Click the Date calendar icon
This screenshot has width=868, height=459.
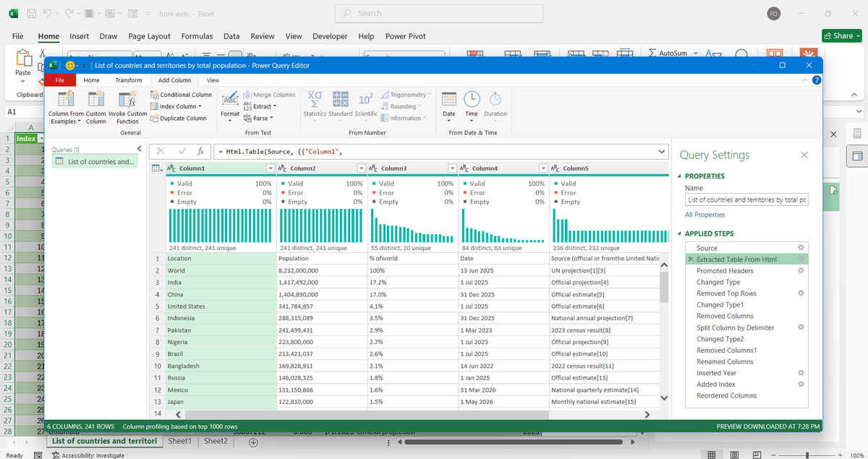coord(449,99)
